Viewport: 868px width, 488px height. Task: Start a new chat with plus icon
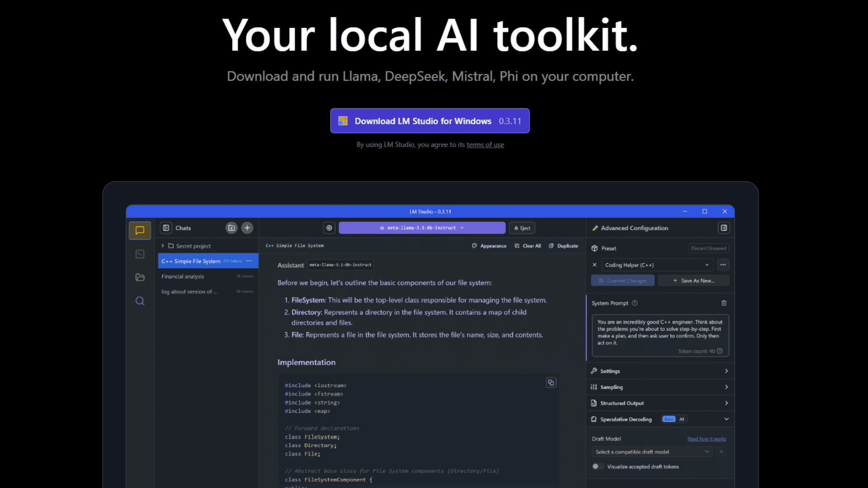[247, 228]
